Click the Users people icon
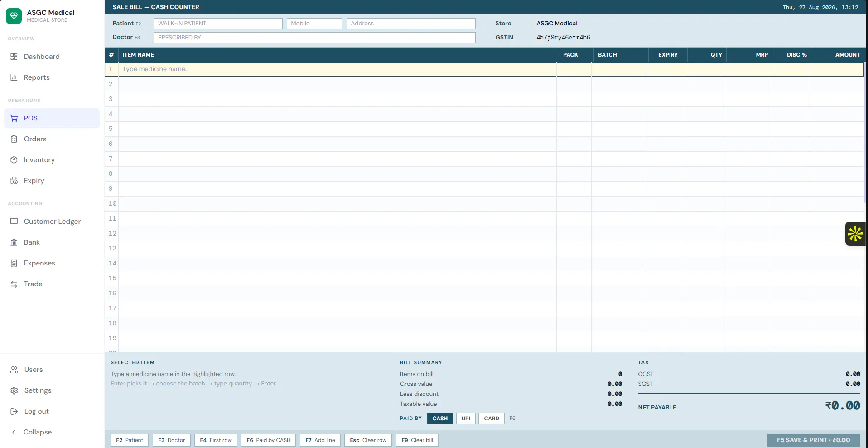This screenshot has height=448, width=868. tap(14, 370)
